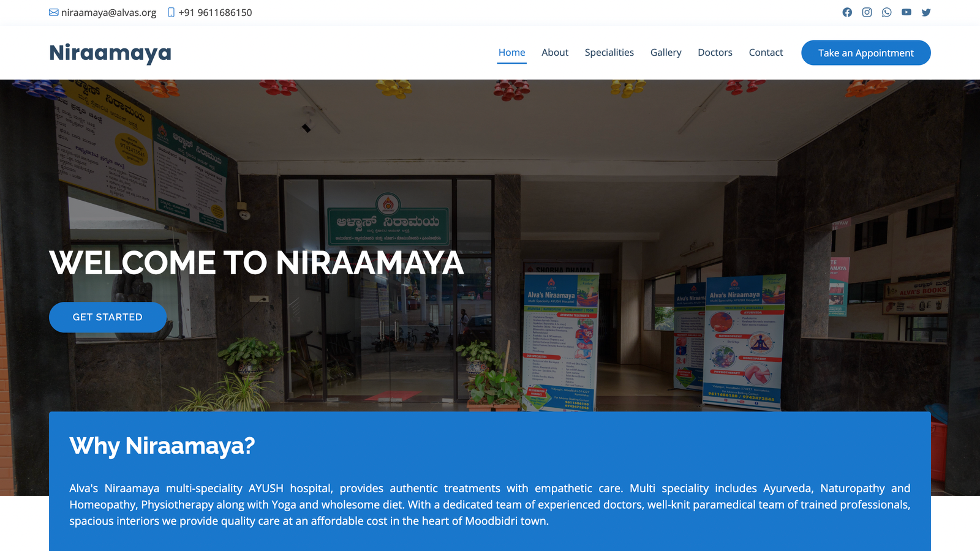Go to the Home nav item

point(511,53)
